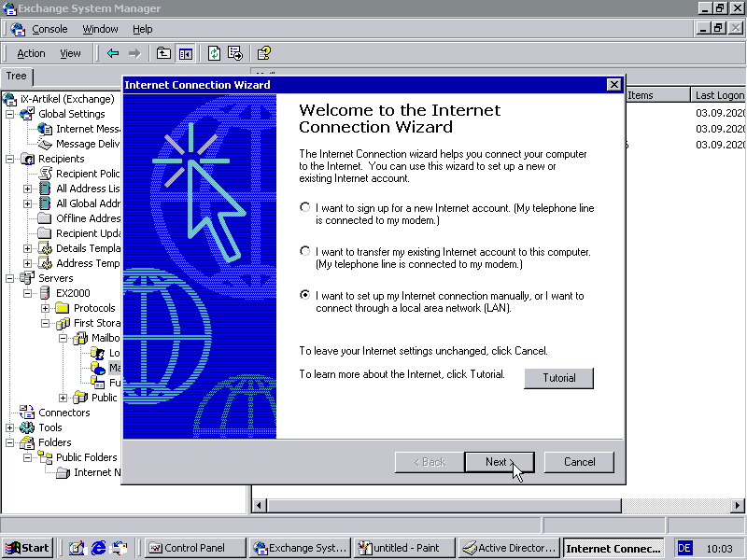Select the EX2000 server icon
The image size is (747, 560).
[x=45, y=293]
